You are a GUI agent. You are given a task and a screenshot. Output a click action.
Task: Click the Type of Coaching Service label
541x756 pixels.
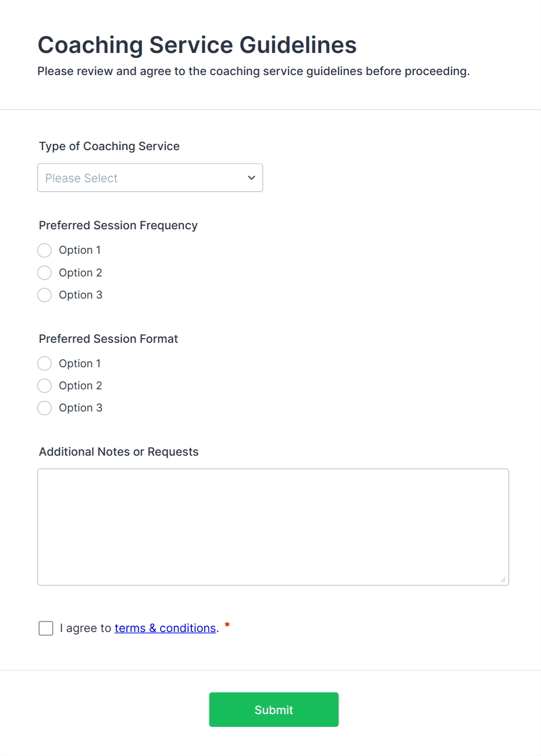click(109, 146)
